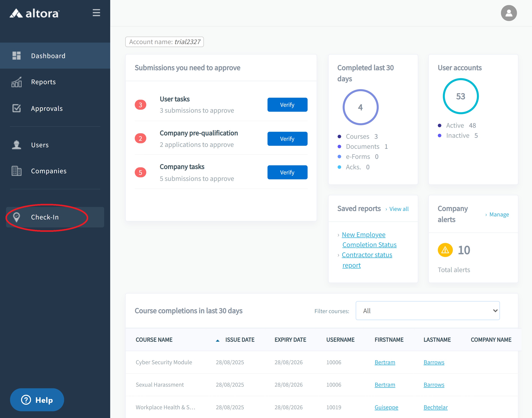Sort by Company Name column header
The height and width of the screenshot is (418, 532).
pos(491,340)
